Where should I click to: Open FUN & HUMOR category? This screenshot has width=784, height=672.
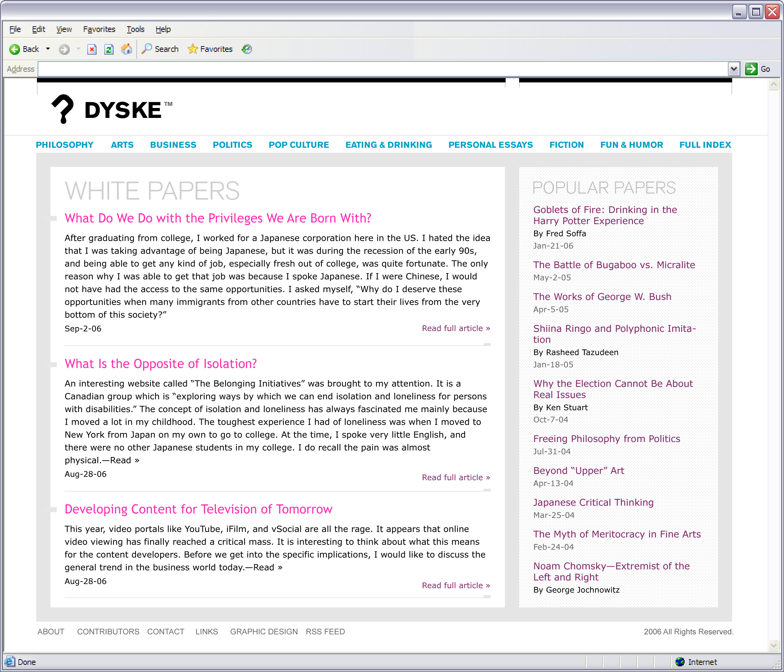click(632, 145)
